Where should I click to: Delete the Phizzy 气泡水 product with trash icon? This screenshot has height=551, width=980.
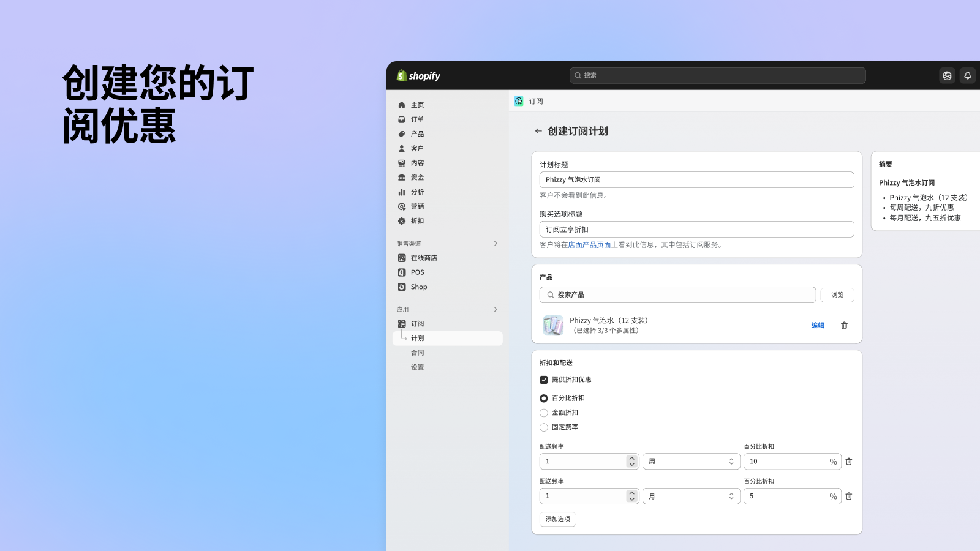coord(844,326)
